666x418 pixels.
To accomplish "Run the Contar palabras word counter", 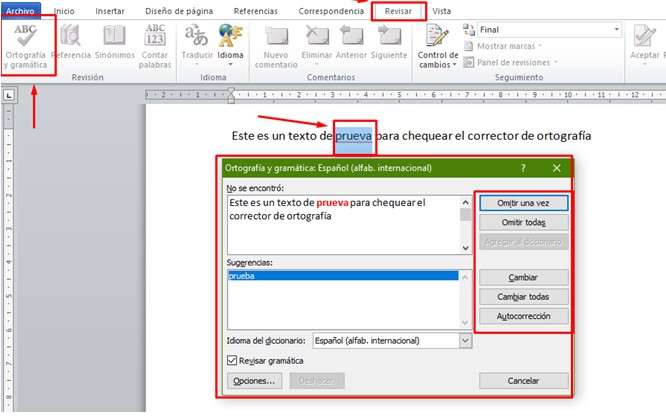I will click(155, 47).
